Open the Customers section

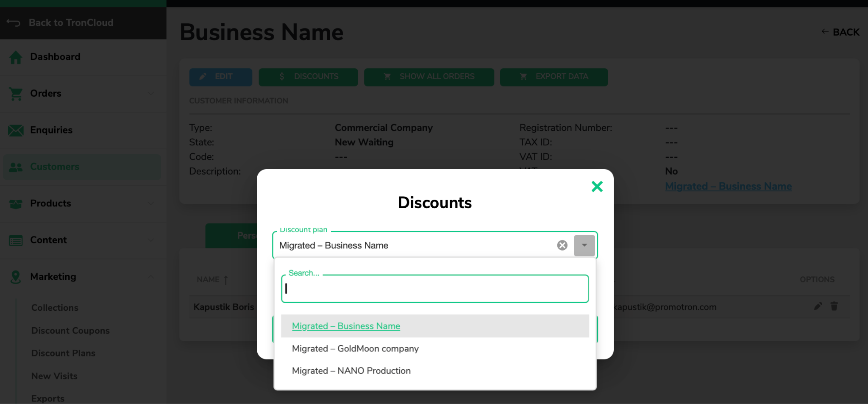click(82, 167)
